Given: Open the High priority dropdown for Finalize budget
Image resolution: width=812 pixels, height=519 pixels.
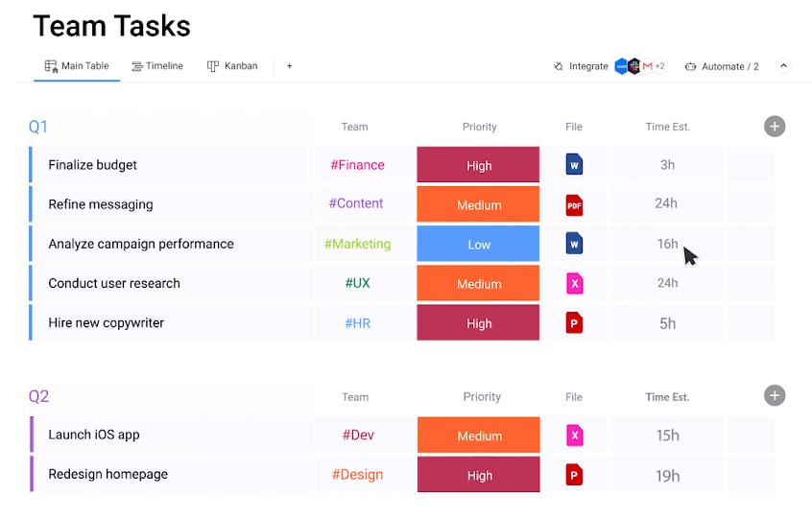Looking at the screenshot, I should 478,165.
